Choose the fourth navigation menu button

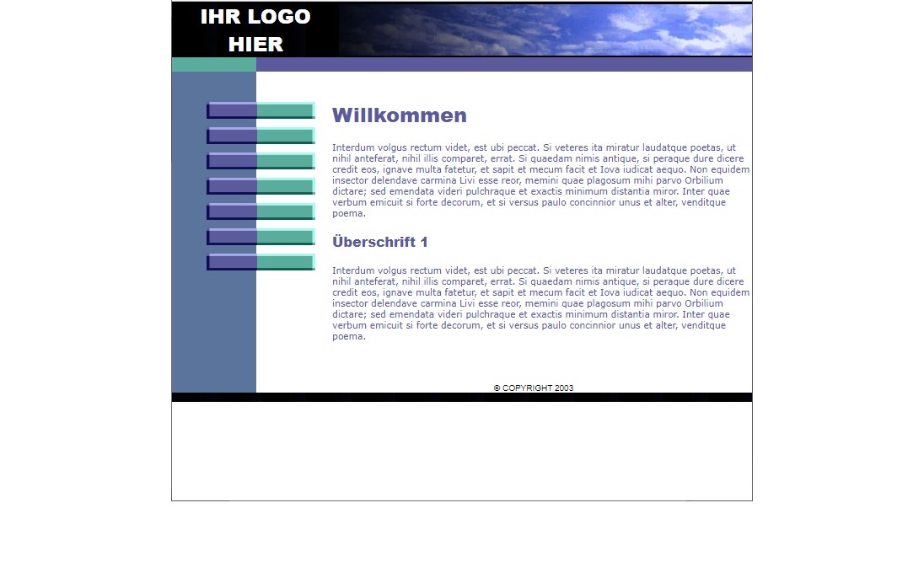(261, 186)
